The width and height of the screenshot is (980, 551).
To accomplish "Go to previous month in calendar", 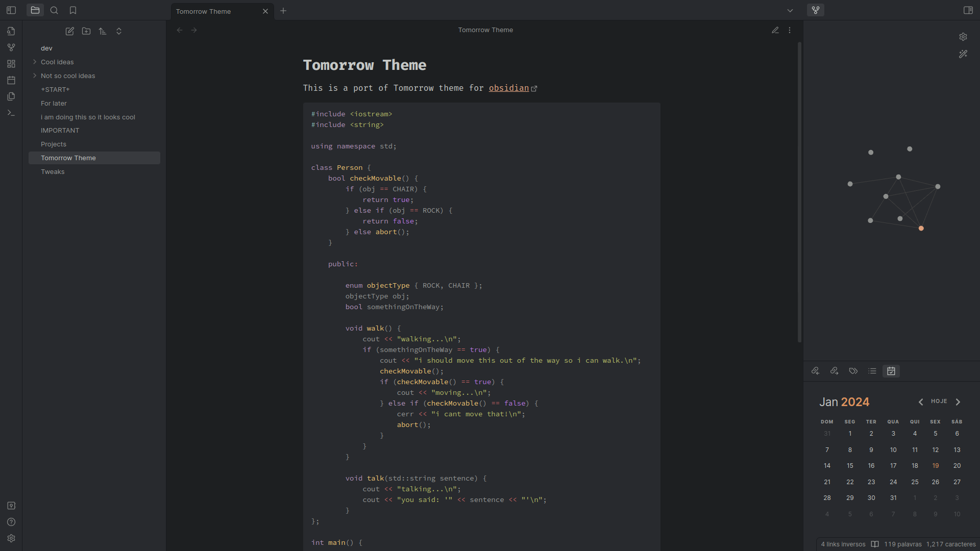I will click(921, 402).
